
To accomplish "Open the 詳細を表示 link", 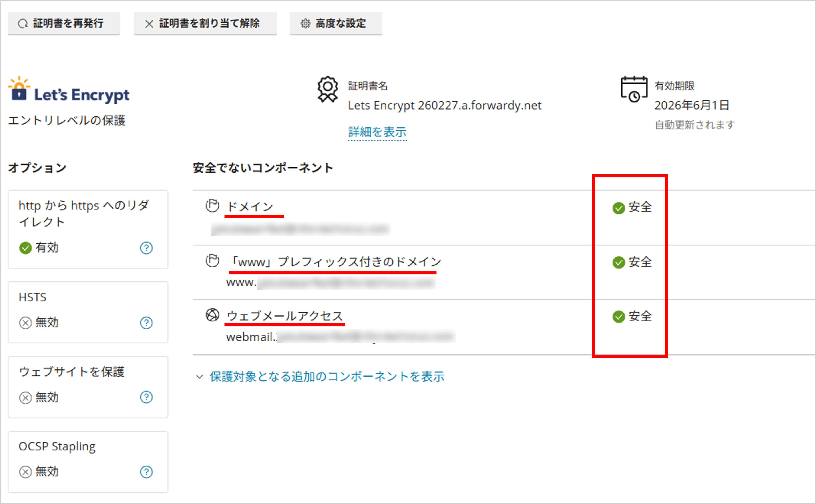I will [377, 132].
